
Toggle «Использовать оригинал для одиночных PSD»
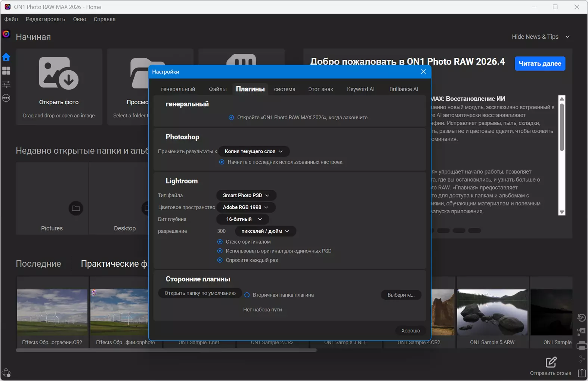[220, 251]
